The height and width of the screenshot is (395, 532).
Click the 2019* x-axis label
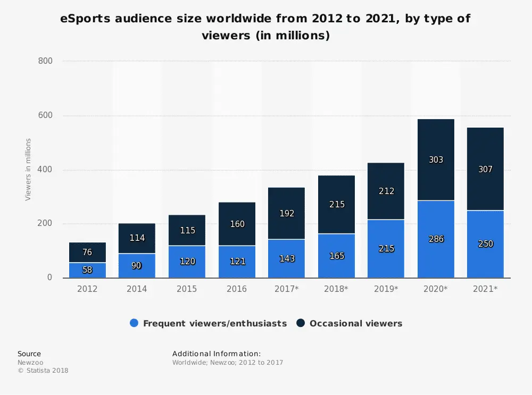tap(386, 289)
